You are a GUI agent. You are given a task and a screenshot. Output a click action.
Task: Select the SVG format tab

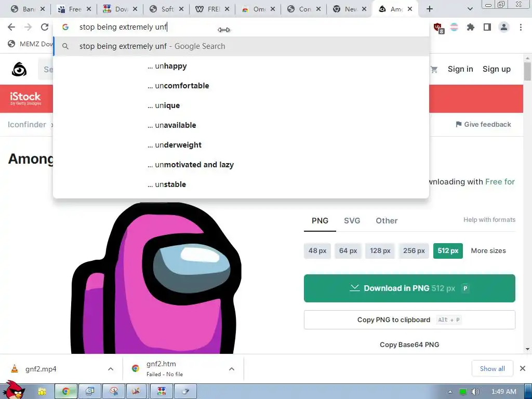[x=352, y=221]
